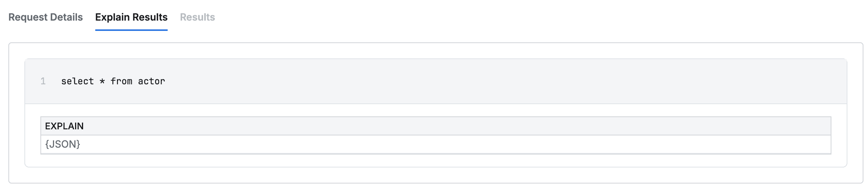This screenshot has width=868, height=190.
Task: Click line number 1 in the code gutter
Action: (43, 81)
